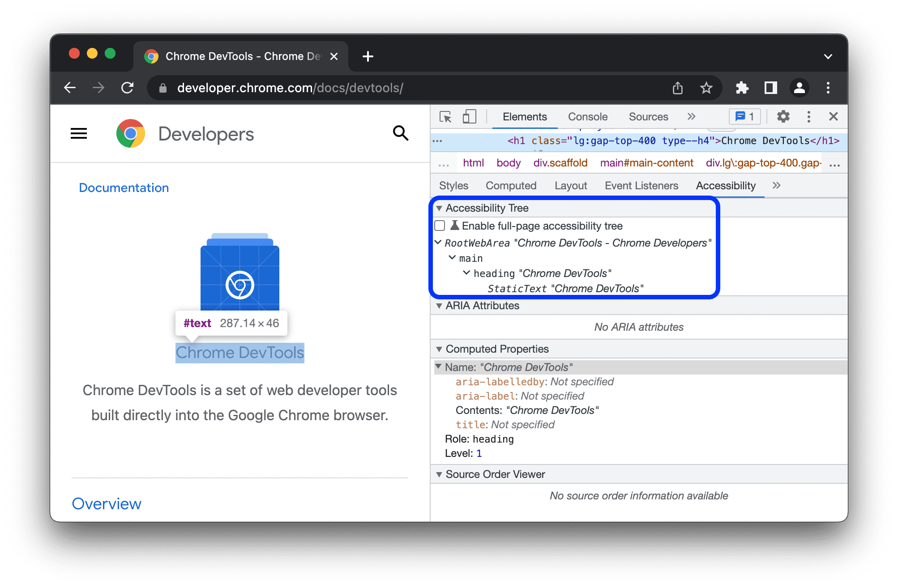Click the Overview link

click(107, 504)
